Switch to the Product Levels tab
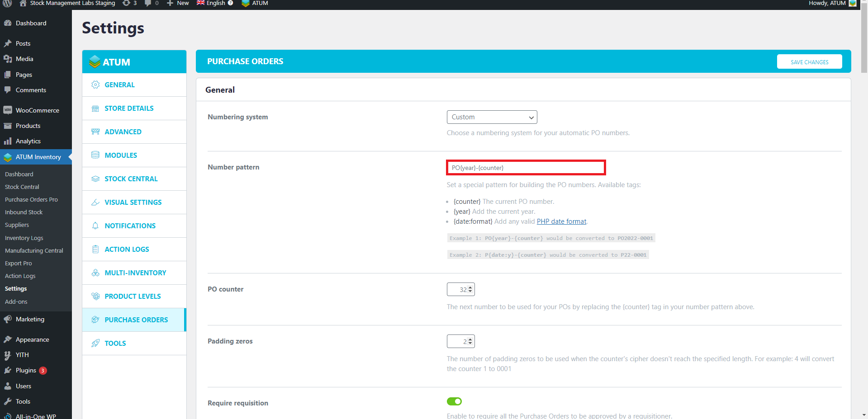The width and height of the screenshot is (868, 419). coord(134,297)
